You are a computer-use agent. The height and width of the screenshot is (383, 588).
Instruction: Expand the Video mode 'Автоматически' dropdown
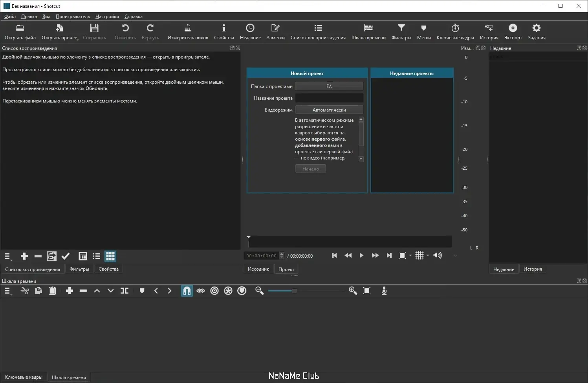329,110
